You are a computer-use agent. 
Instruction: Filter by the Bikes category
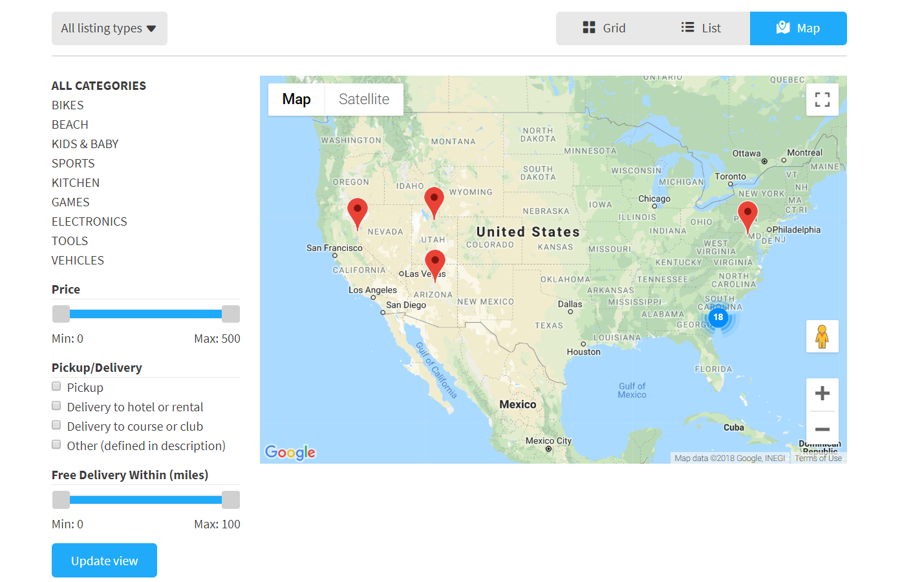(x=68, y=105)
